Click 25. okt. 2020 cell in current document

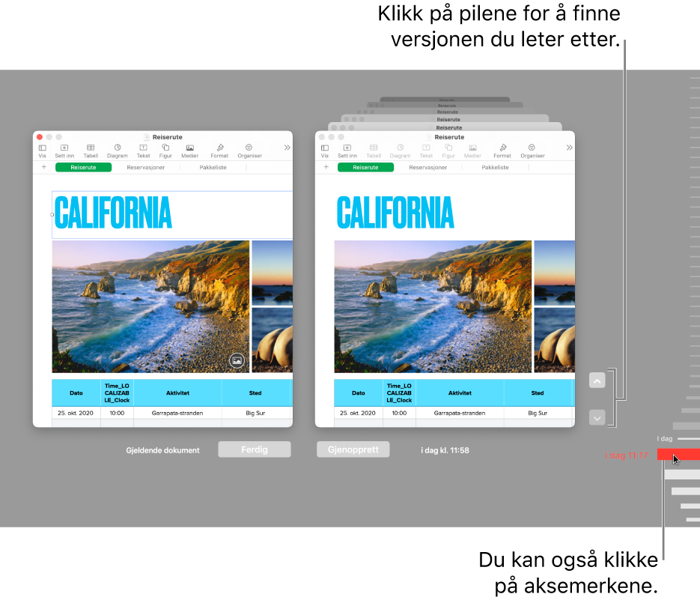click(x=76, y=413)
